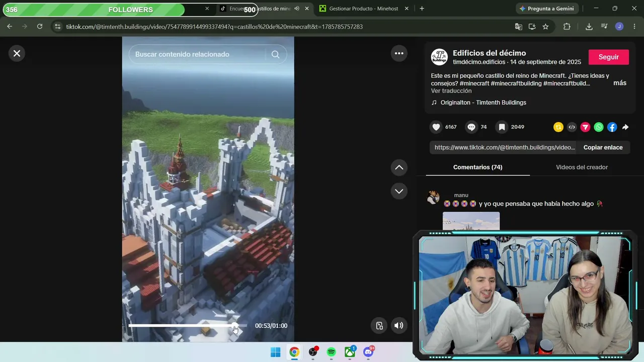Screen dimensions: 644x362
Task: Share the video to WhatsApp
Action: [599, 127]
